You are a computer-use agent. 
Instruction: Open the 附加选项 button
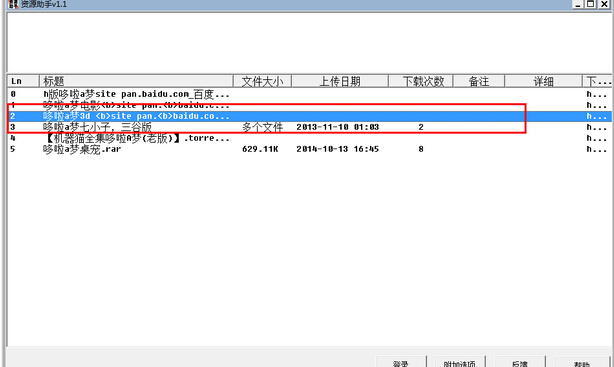(459, 362)
